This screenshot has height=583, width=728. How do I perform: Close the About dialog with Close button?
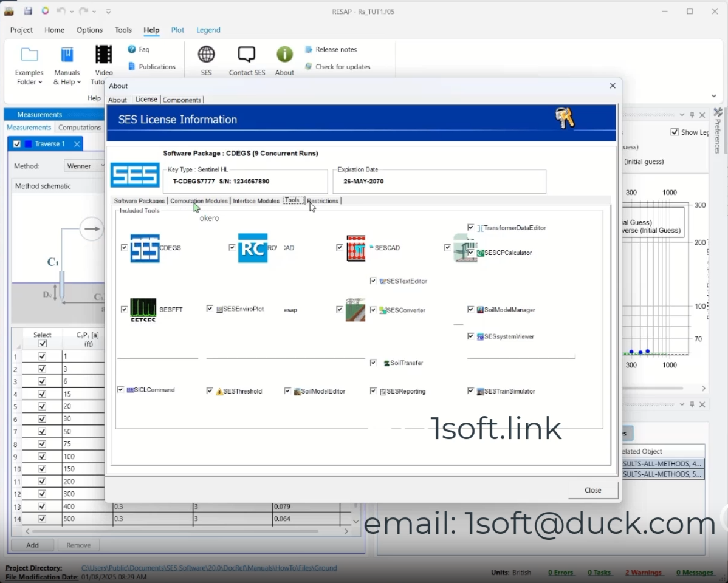(x=593, y=489)
